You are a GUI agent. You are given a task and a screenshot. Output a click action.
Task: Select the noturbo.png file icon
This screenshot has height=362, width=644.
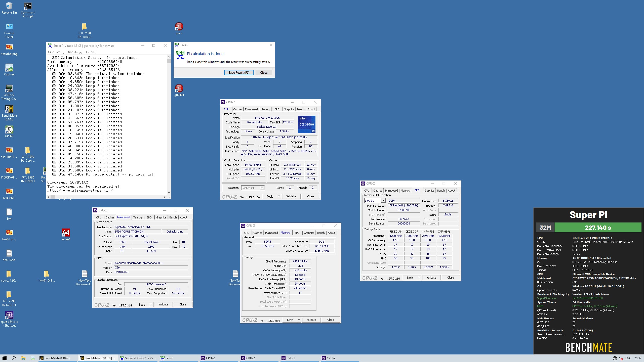[9, 49]
